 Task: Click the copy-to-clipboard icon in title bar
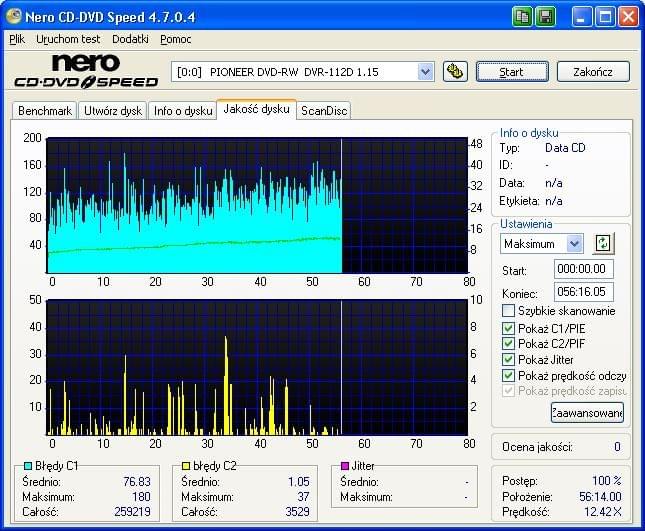(x=522, y=17)
